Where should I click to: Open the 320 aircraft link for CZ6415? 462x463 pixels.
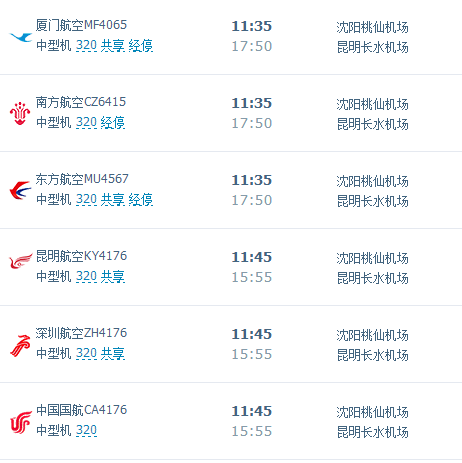click(86, 123)
